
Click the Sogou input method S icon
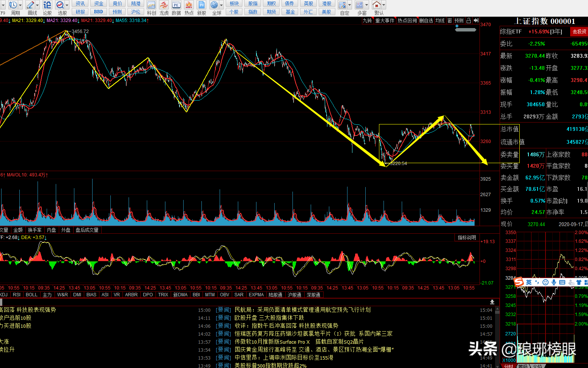519,282
